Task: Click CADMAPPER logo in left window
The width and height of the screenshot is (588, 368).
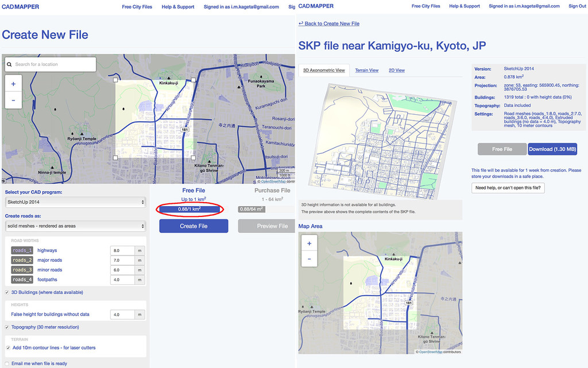Action: point(21,7)
